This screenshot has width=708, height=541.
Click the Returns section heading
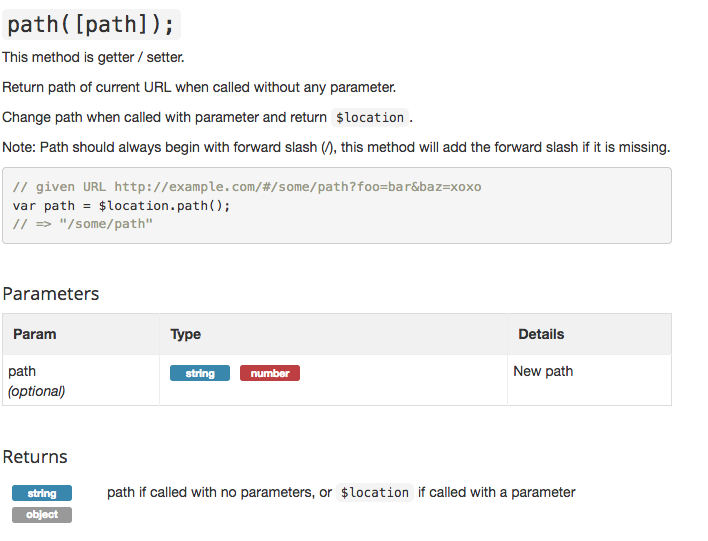tap(35, 457)
